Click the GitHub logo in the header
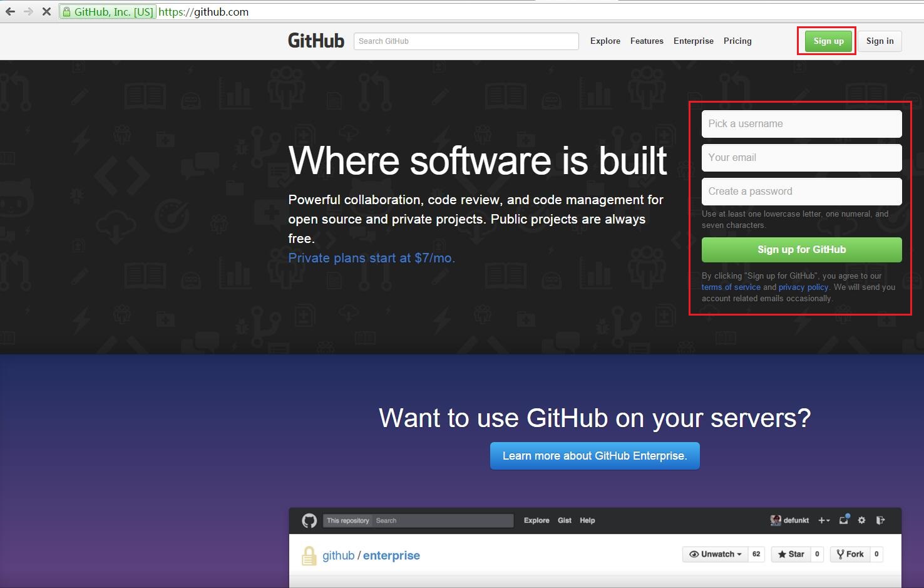The width and height of the screenshot is (924, 588). click(316, 41)
